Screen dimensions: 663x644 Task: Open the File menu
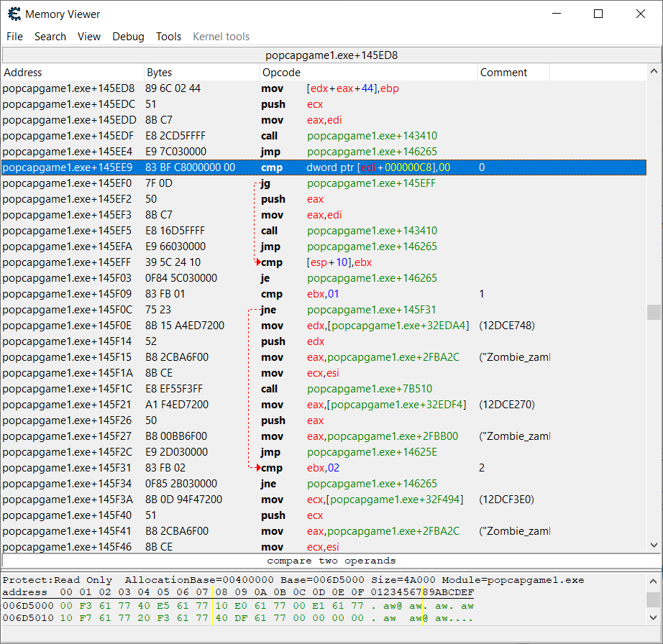pyautogui.click(x=15, y=37)
